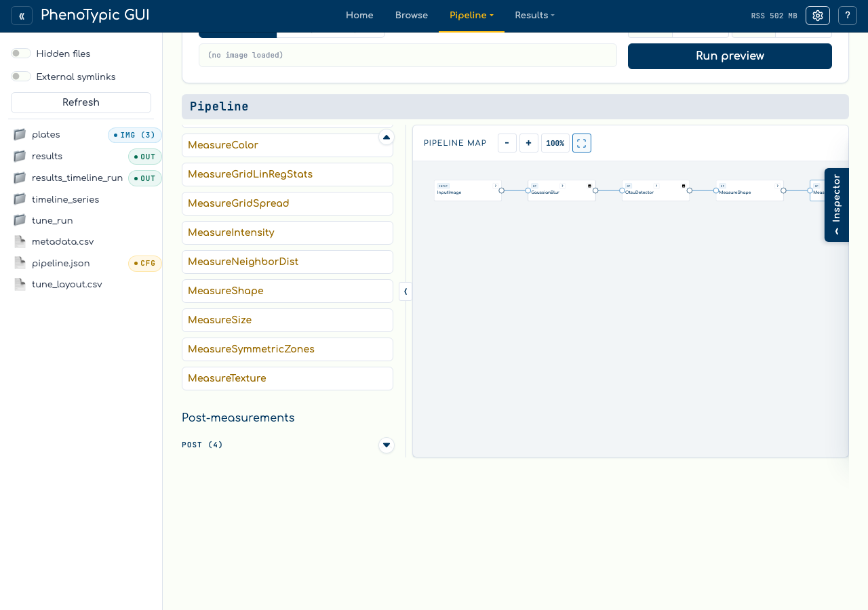Zoom out the pipeline map

(507, 143)
